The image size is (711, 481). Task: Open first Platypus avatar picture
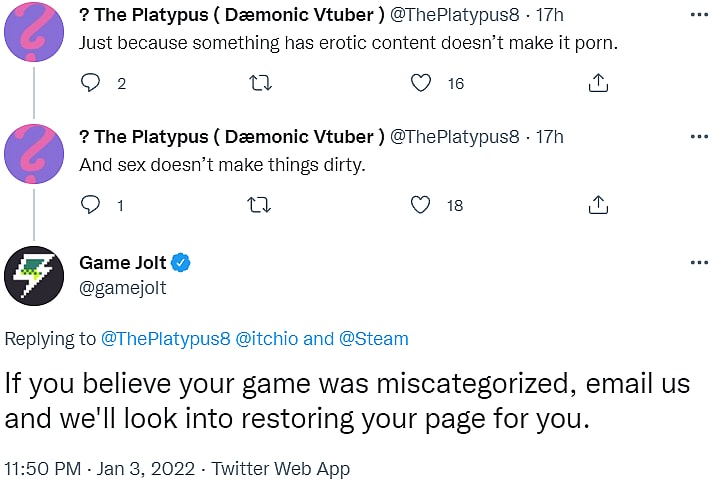coord(35,32)
